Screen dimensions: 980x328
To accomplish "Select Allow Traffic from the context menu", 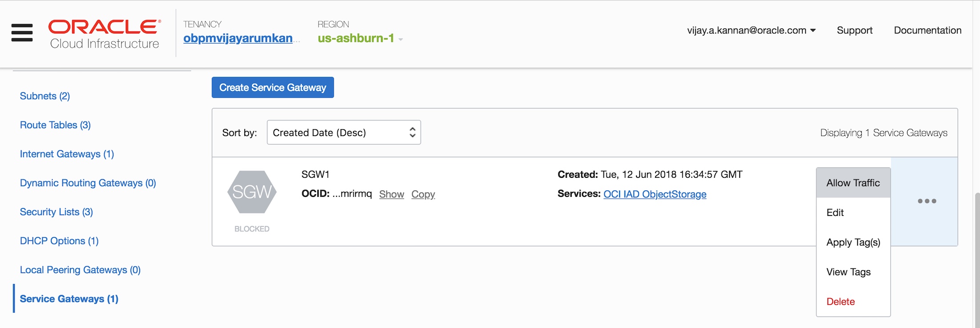I will 853,183.
